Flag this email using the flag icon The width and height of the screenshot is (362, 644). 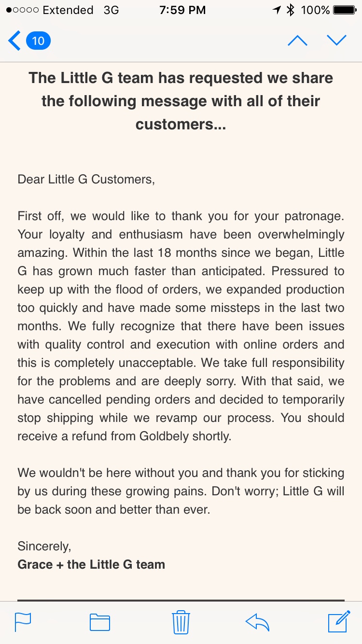pyautogui.click(x=23, y=622)
